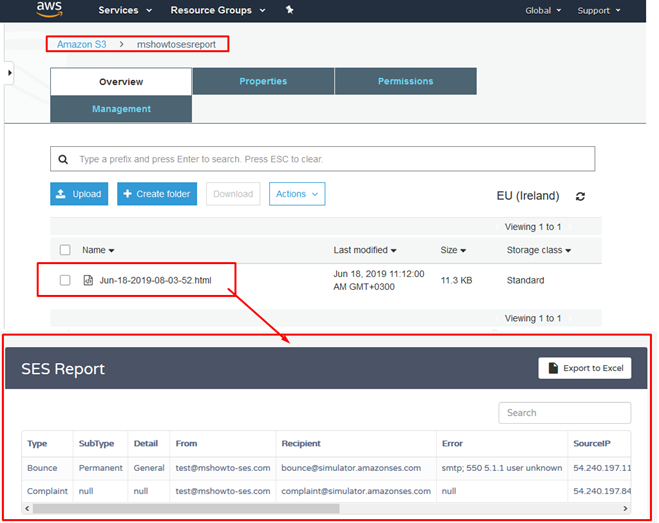The height and width of the screenshot is (523, 659).
Task: Click Export to Excel button
Action: coord(585,368)
